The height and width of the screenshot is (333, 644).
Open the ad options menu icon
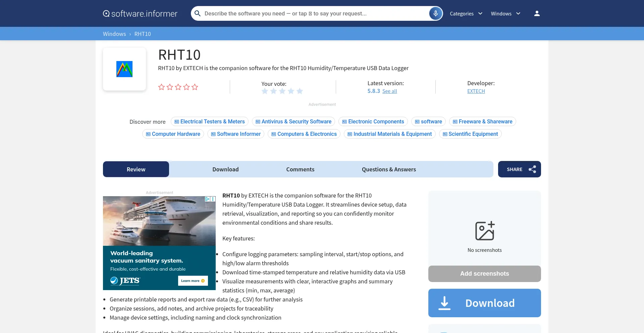(213, 199)
